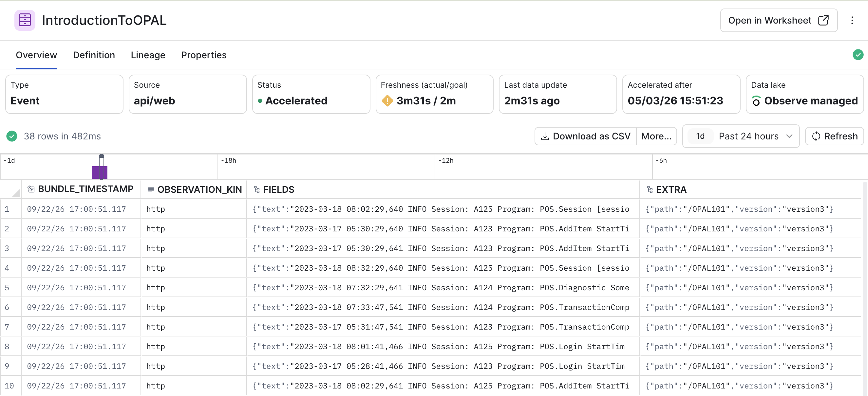The height and width of the screenshot is (396, 868).
Task: Open the Lineage tab
Action: 148,55
